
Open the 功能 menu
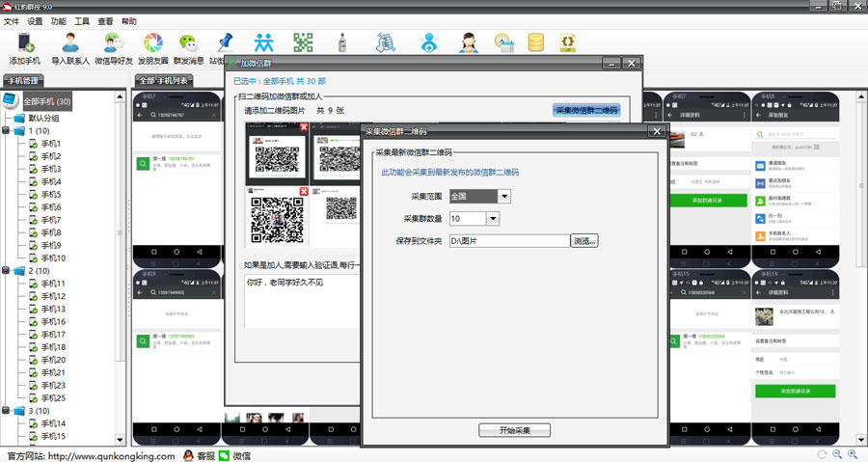click(x=58, y=21)
